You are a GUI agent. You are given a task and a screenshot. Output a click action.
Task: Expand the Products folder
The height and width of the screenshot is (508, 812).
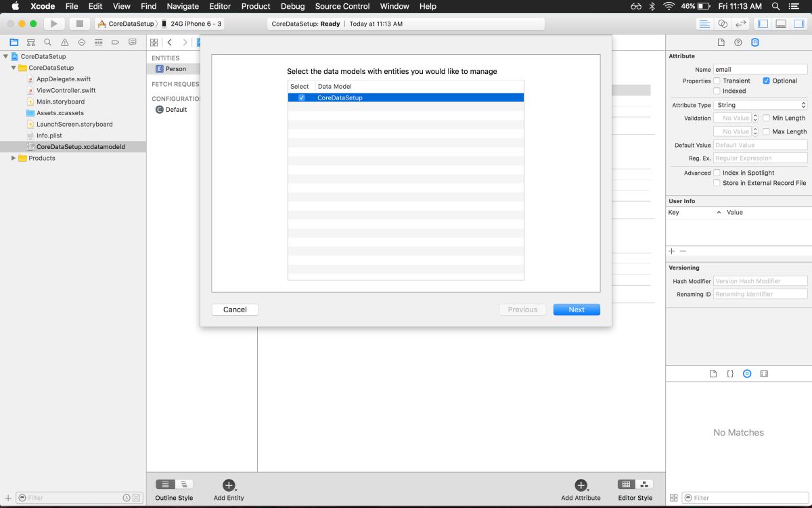tap(13, 158)
